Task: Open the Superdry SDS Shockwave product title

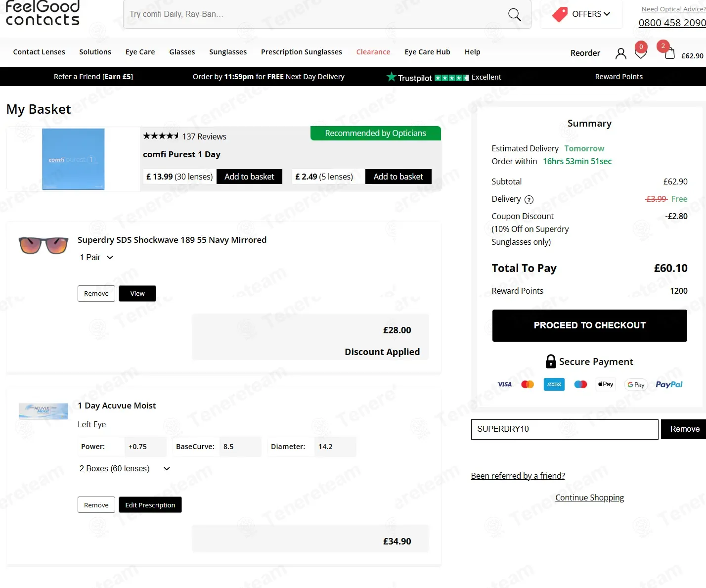Action: (172, 240)
